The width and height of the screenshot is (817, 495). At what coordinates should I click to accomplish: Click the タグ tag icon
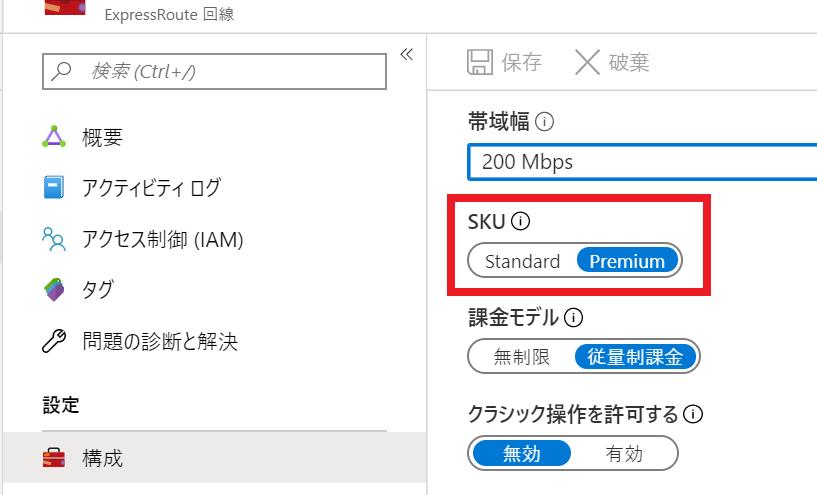click(54, 290)
